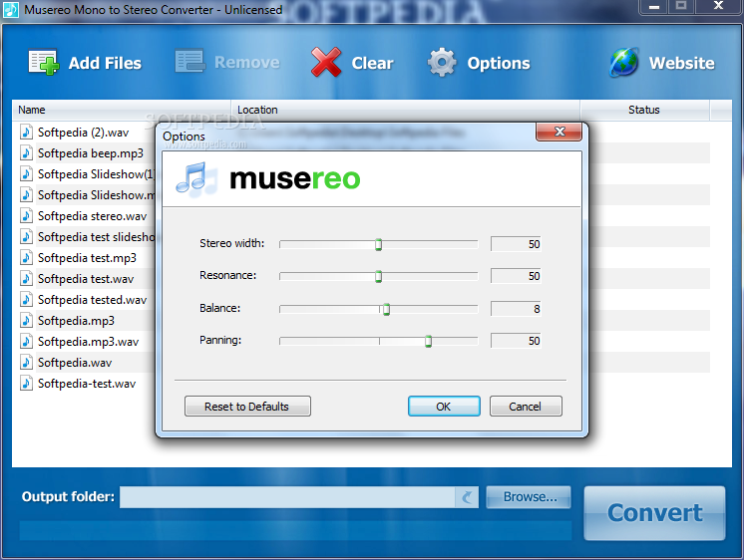Click the music icon beside Softpedia test.wav
The height and width of the screenshot is (560, 744).
27,278
